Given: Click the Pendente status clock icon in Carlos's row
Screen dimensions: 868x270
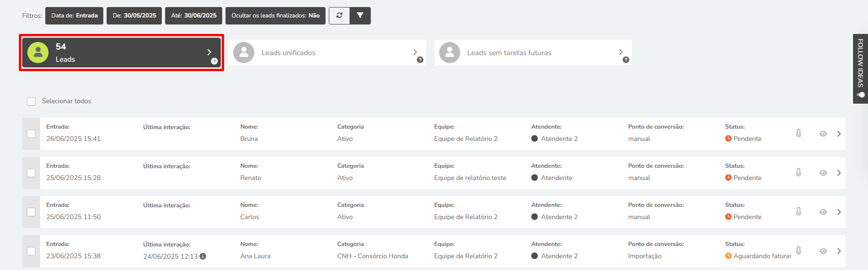Looking at the screenshot, I should coord(728,217).
